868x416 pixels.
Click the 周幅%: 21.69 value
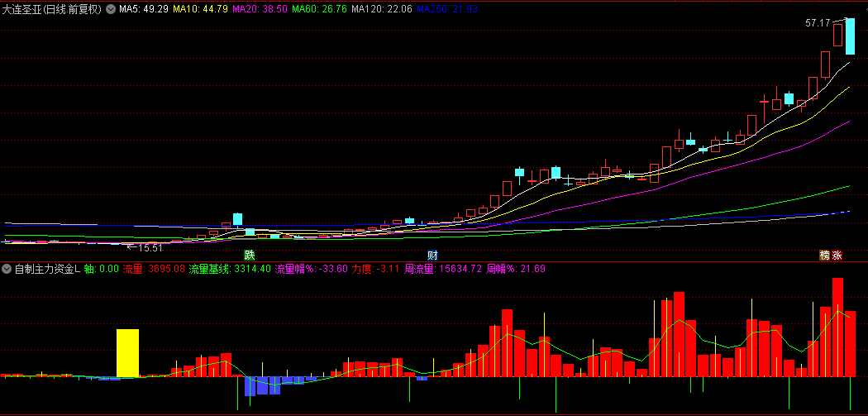point(516,270)
